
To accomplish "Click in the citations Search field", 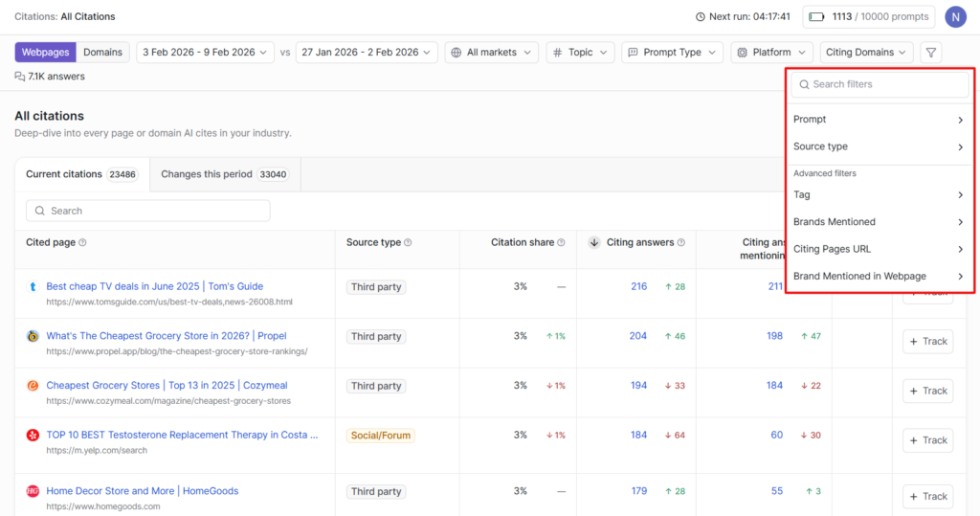I will point(148,211).
